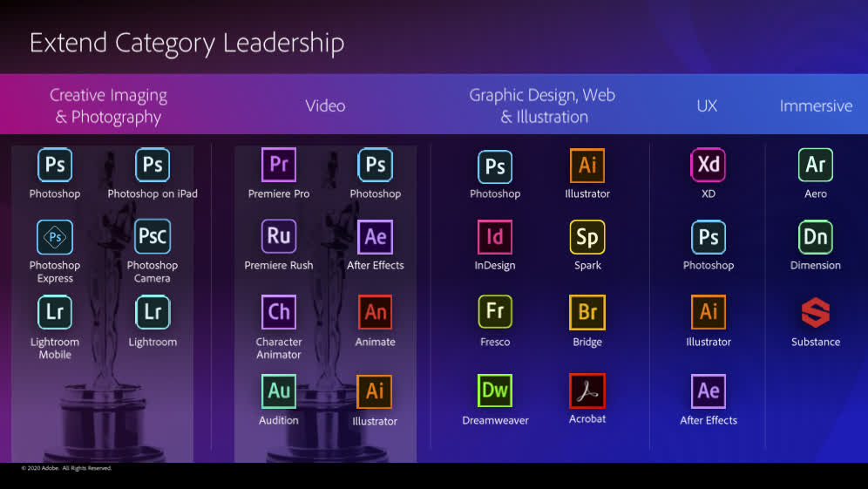Select the Illustrator icon in UX column

[x=708, y=312]
